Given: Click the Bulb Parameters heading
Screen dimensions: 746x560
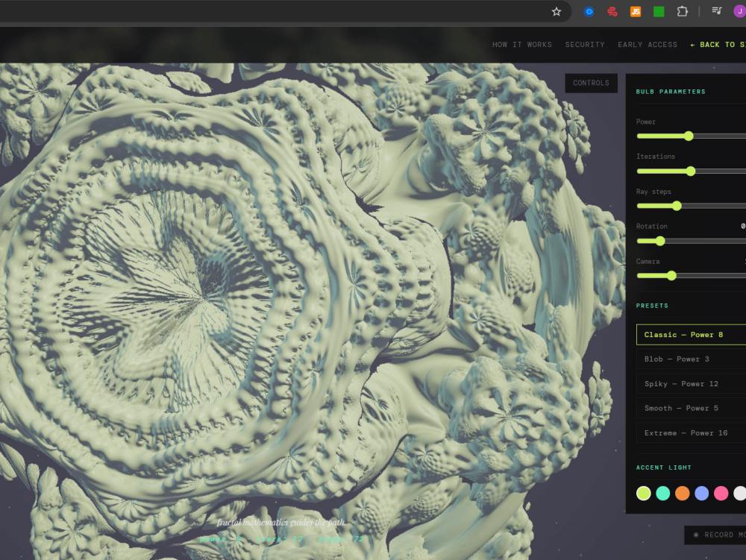Looking at the screenshot, I should 671,92.
